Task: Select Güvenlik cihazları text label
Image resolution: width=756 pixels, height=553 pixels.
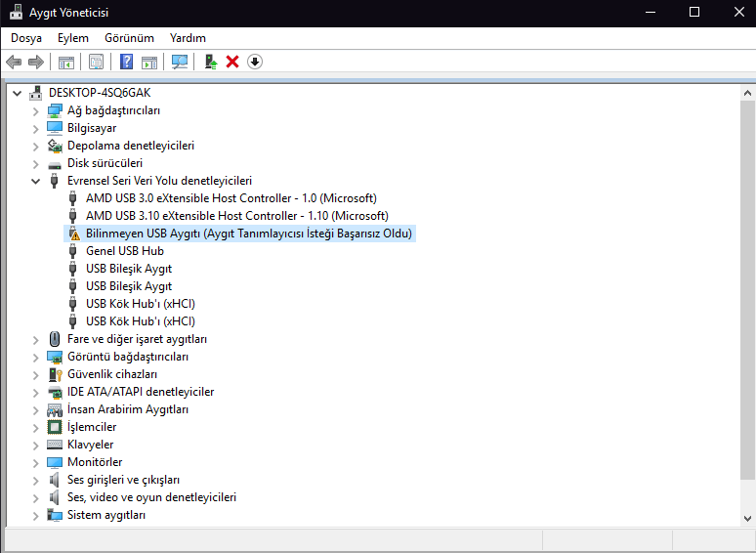Action: pos(112,374)
